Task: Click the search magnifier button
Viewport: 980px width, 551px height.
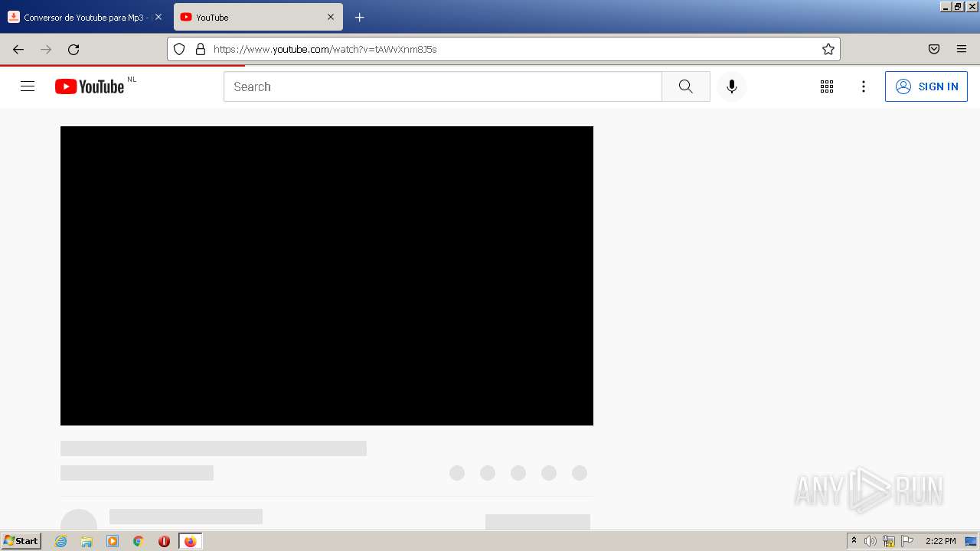Action: (x=686, y=86)
